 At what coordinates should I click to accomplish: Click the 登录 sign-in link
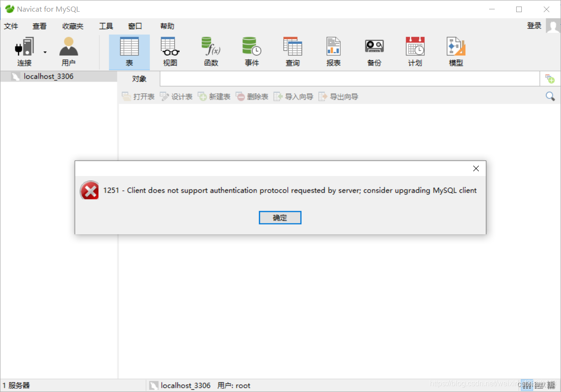(534, 26)
